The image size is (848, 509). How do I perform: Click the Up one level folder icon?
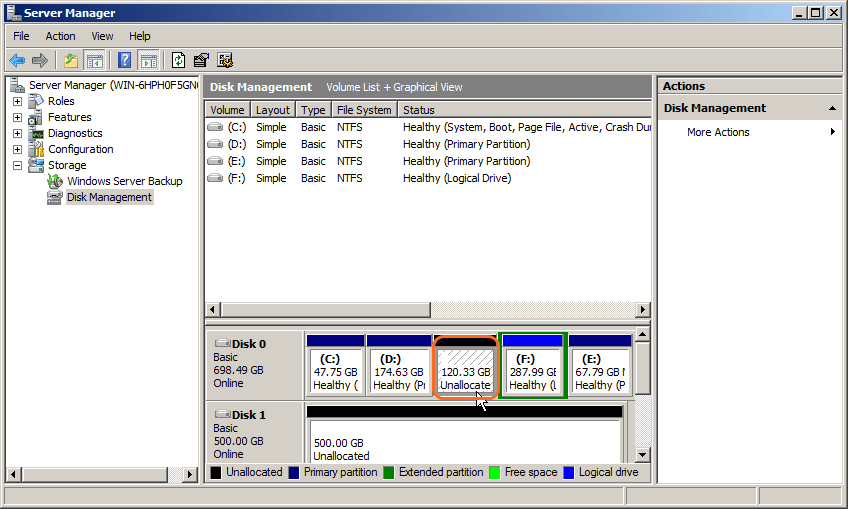[71, 61]
